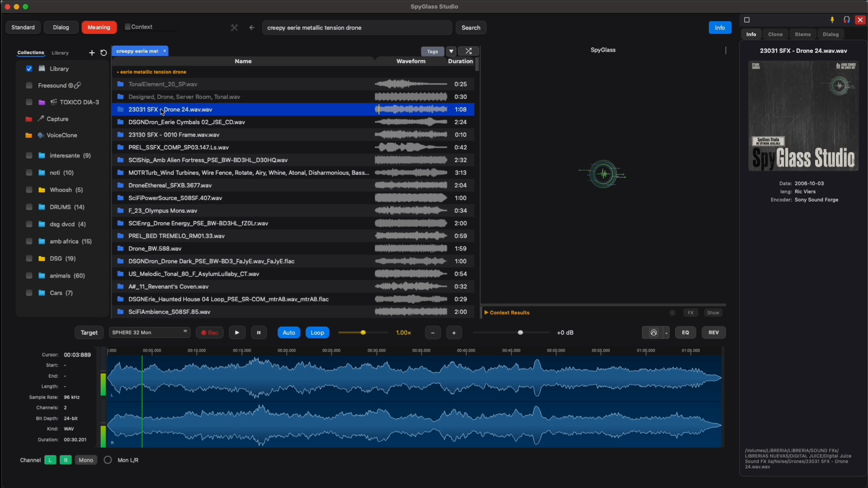The width and height of the screenshot is (868, 488).
Task: Open the wrench tools settings icon
Action: click(x=234, y=28)
